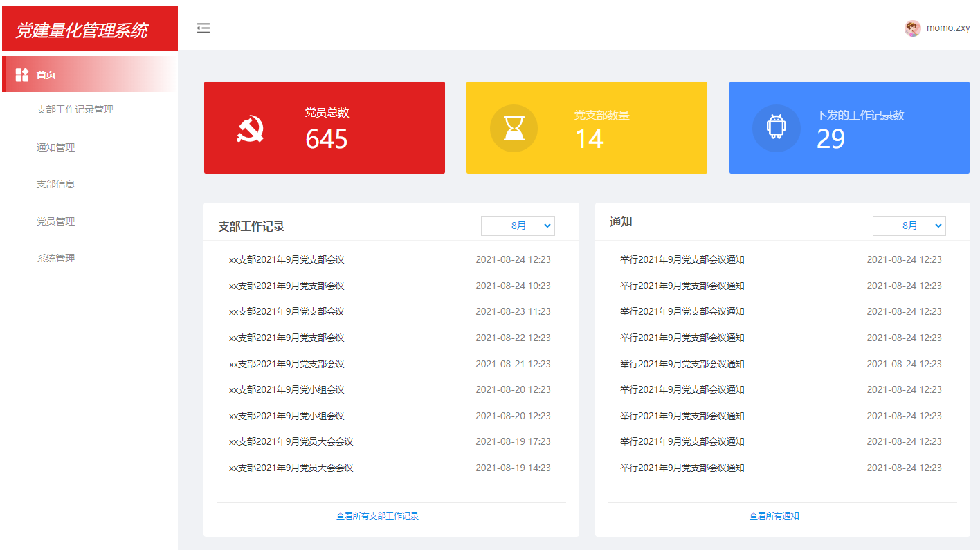Click the 支部工作记录 panel heading
980x550 pixels.
pos(251,226)
